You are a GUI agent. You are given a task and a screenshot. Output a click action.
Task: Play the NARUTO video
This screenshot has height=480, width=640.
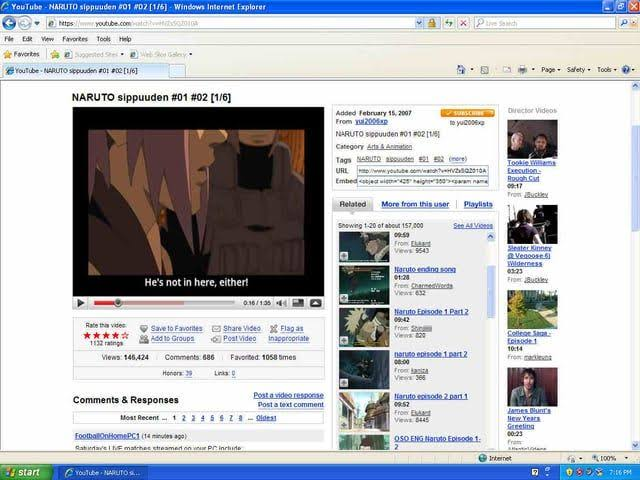[80, 303]
